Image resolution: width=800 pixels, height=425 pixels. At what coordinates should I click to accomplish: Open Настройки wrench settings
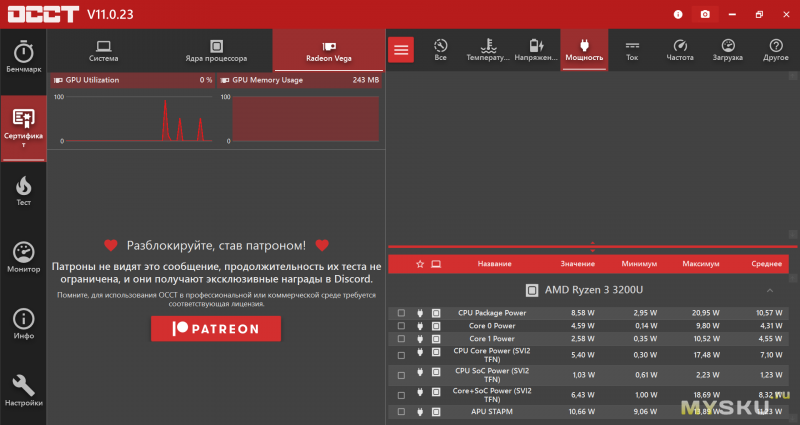23,391
